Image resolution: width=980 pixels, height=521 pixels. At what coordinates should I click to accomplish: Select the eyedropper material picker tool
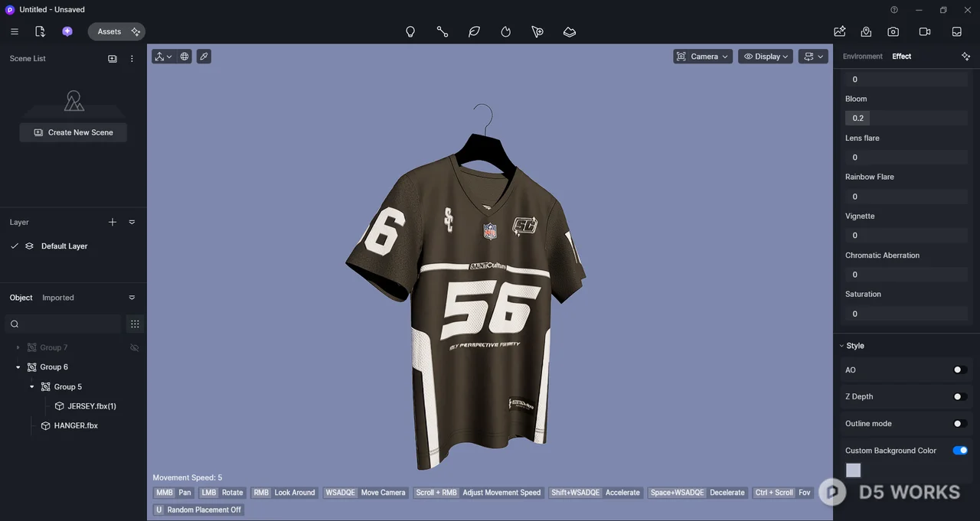(204, 57)
